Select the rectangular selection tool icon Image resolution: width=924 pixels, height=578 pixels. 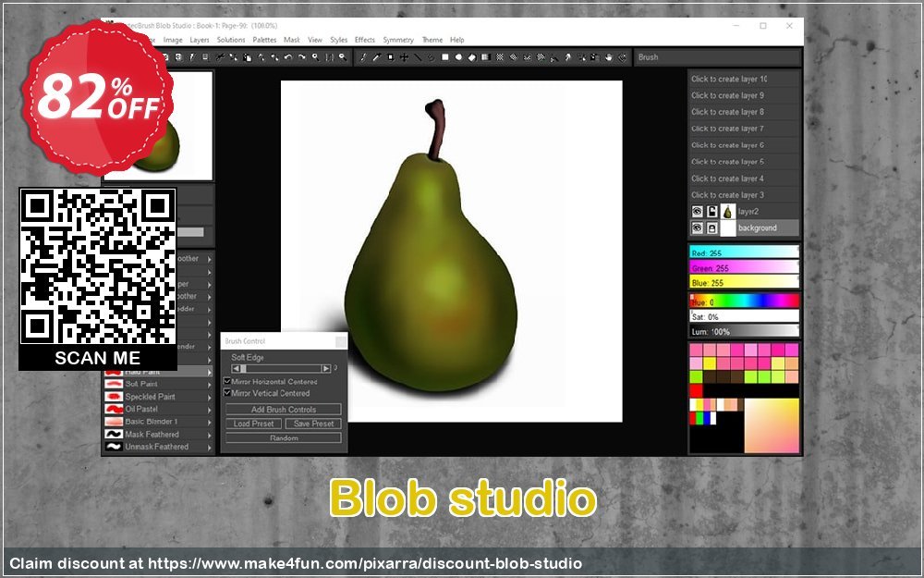tap(390, 57)
